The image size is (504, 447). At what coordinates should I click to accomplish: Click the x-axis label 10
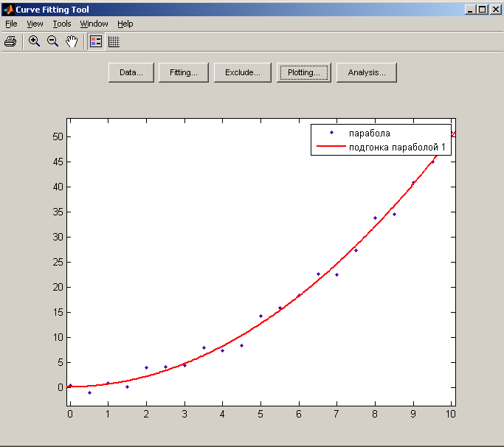tap(451, 414)
